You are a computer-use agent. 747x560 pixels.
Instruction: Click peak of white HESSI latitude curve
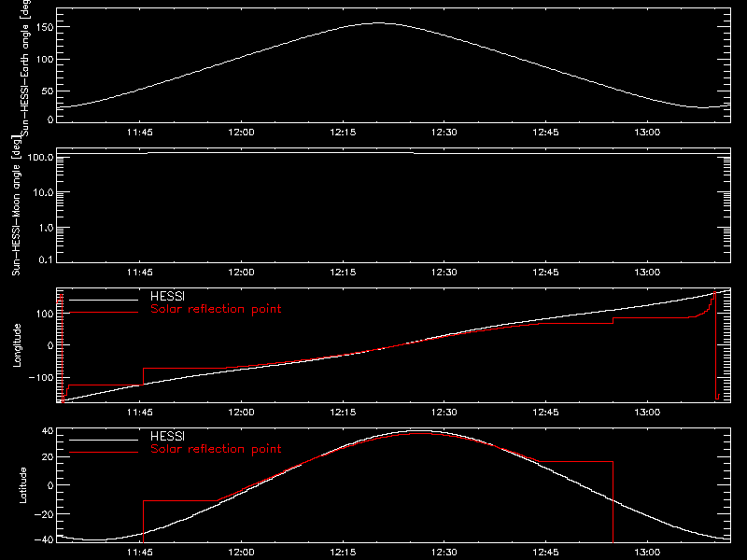tap(419, 431)
